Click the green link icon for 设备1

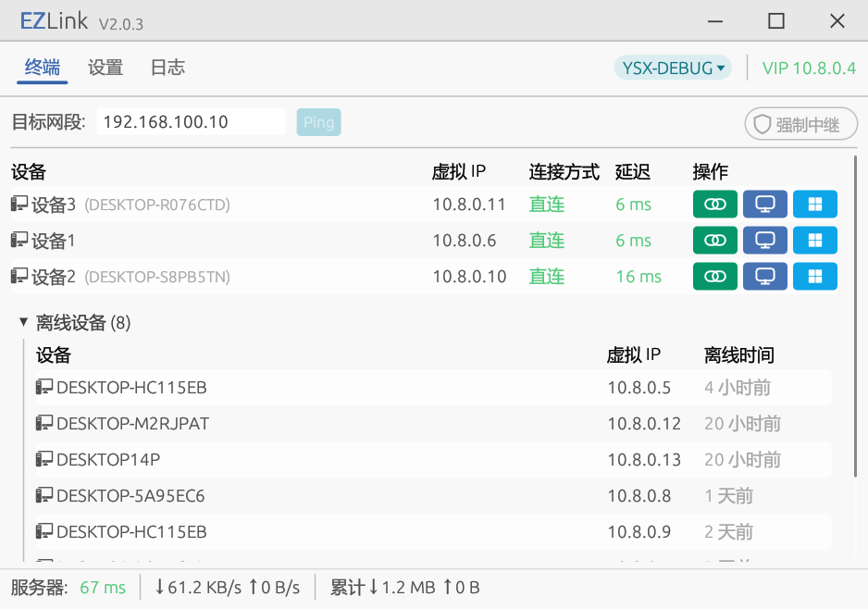[714, 241]
